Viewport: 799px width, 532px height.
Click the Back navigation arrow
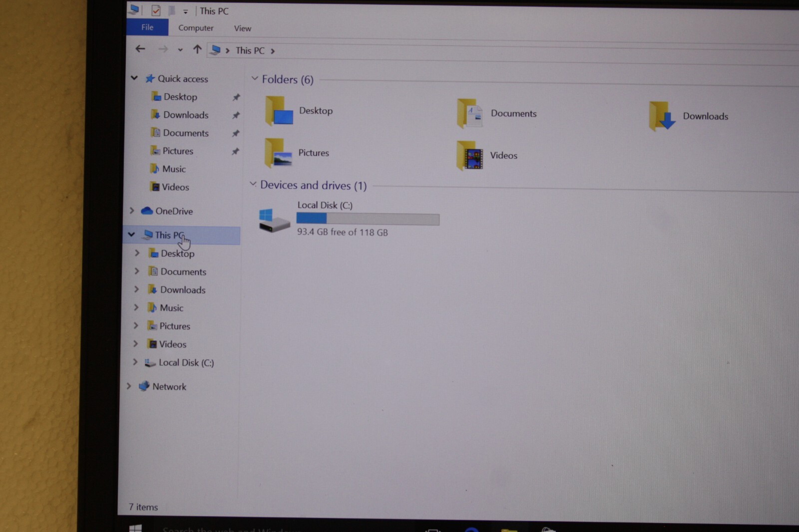coord(140,48)
